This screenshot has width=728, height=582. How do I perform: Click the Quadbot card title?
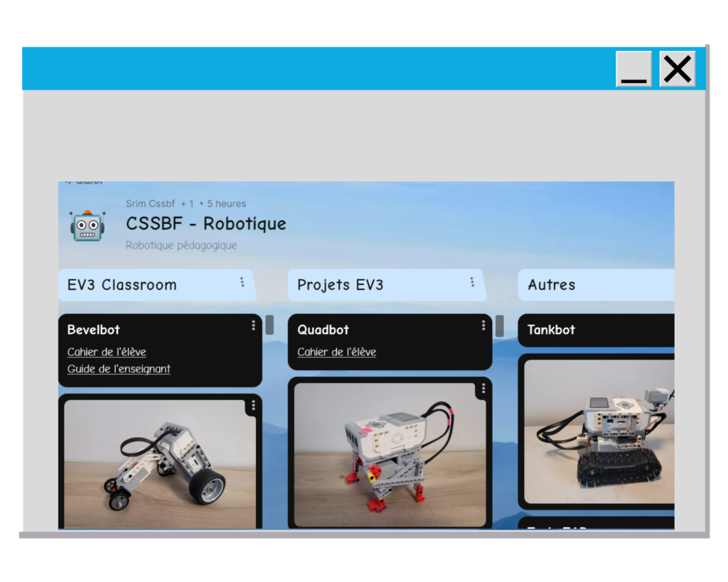click(323, 330)
